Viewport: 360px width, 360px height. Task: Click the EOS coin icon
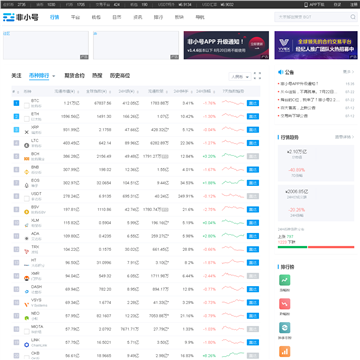[27, 185]
